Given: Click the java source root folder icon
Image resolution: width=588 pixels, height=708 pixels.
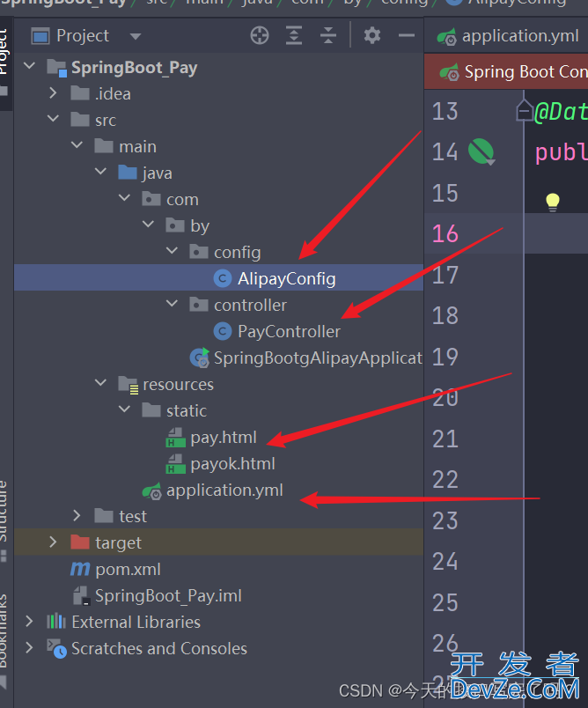Looking at the screenshot, I should click(128, 172).
